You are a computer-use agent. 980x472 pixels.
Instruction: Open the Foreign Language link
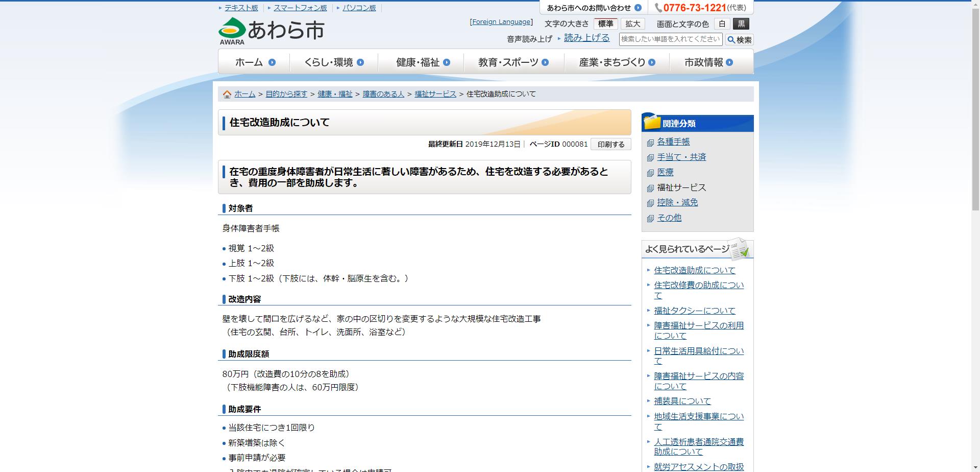tap(501, 22)
